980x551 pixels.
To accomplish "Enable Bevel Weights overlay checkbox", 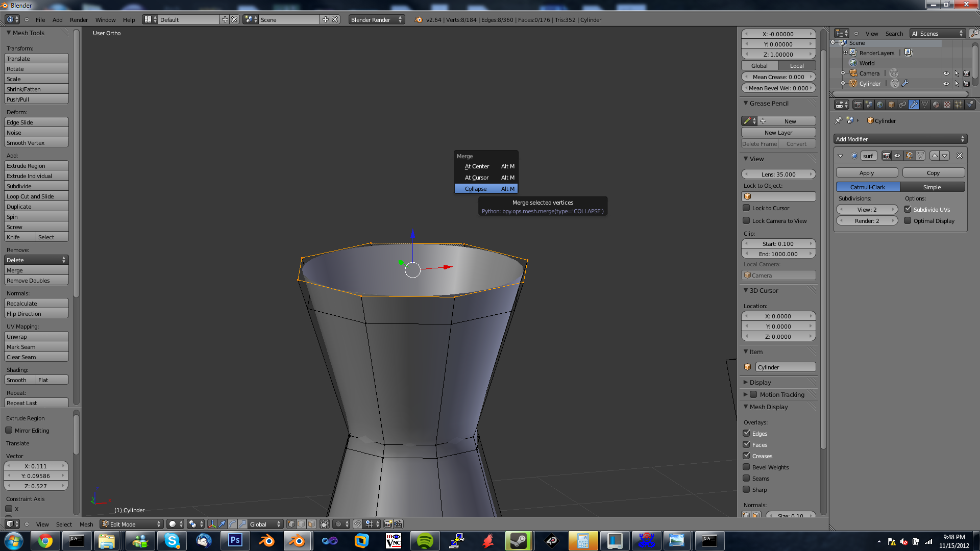I will click(x=746, y=467).
